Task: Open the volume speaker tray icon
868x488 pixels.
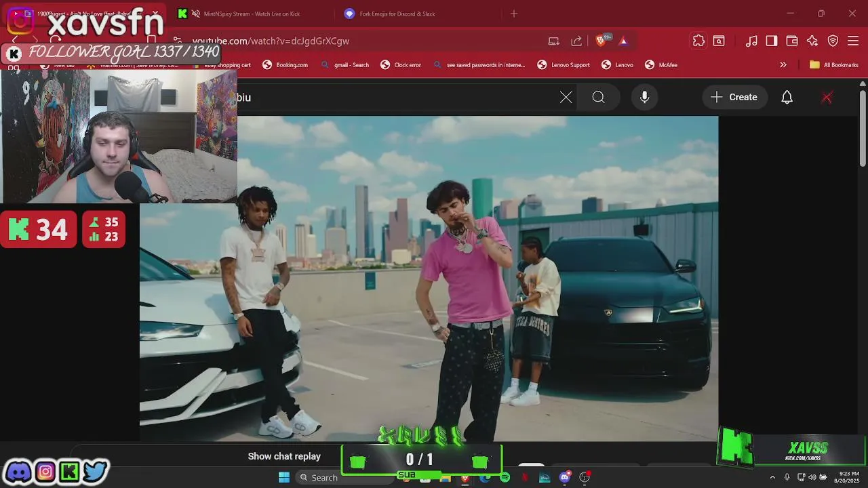Action: tap(812, 478)
